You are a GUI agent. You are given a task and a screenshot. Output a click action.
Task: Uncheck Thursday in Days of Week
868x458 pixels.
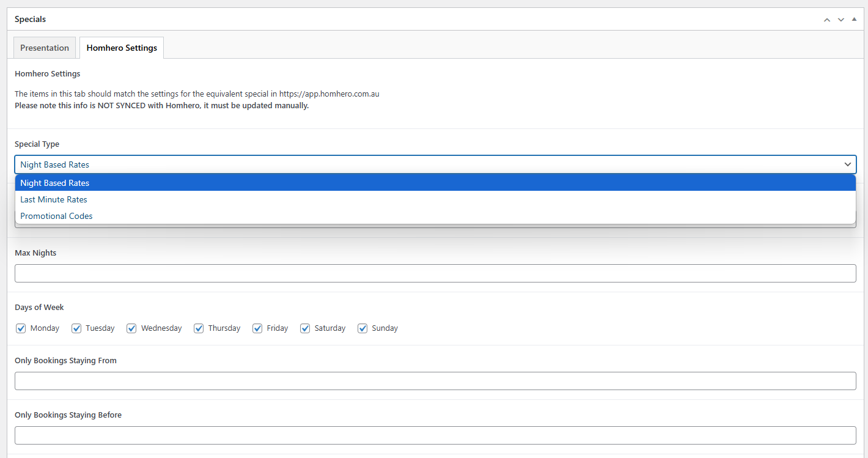[x=199, y=328]
